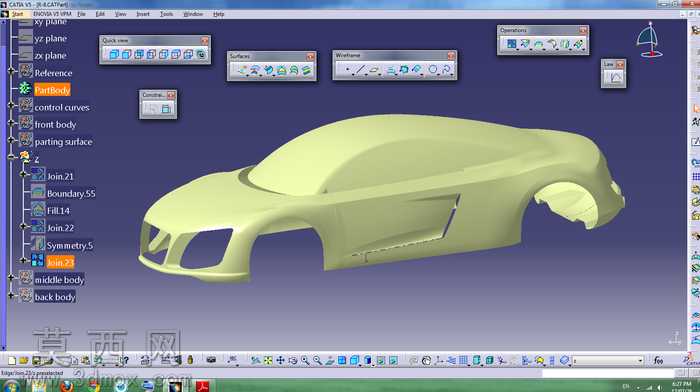Click the Zoom In magnifier icon
The image size is (700, 392).
(305, 360)
